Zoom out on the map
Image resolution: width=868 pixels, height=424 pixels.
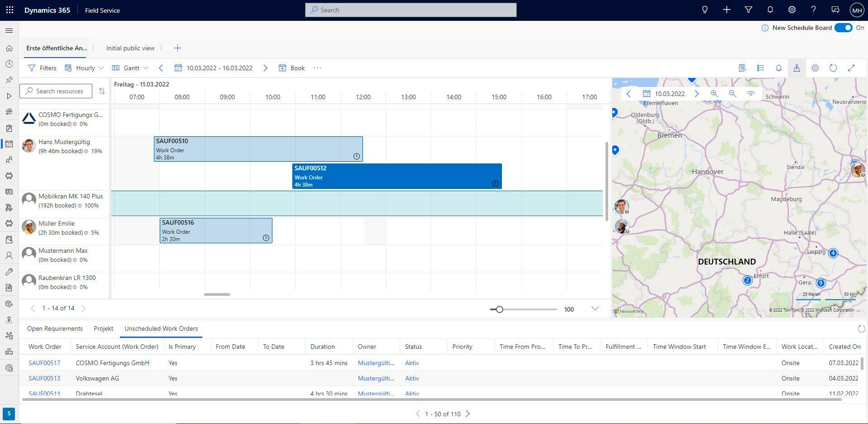pos(732,94)
